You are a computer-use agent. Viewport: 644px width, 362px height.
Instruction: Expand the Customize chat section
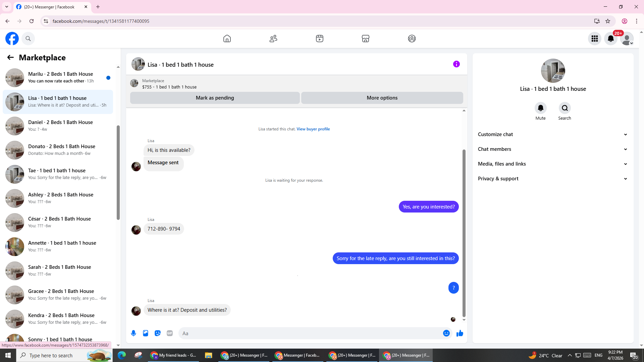pos(553,134)
